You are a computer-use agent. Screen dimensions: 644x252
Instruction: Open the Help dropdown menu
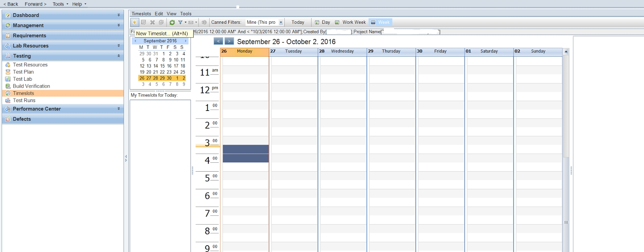[79, 4]
